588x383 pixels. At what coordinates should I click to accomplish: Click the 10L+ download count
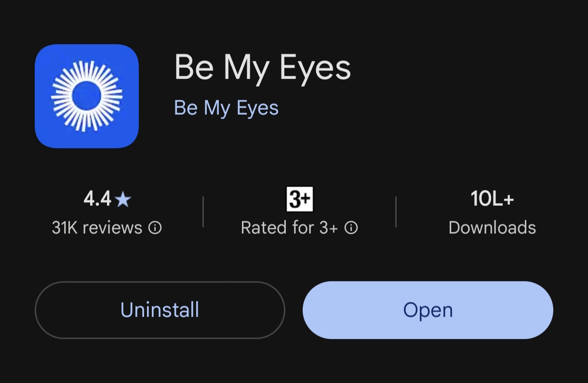492,198
